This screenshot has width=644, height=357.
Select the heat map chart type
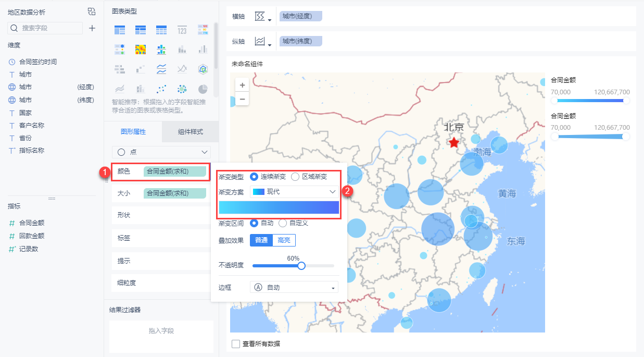point(141,50)
